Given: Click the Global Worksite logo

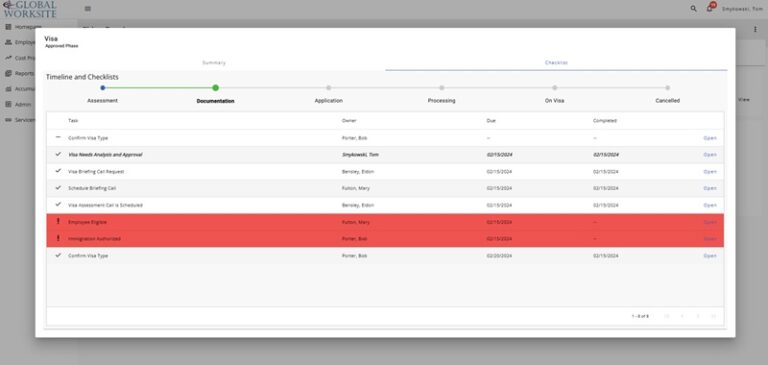Looking at the screenshot, I should pyautogui.click(x=30, y=9).
